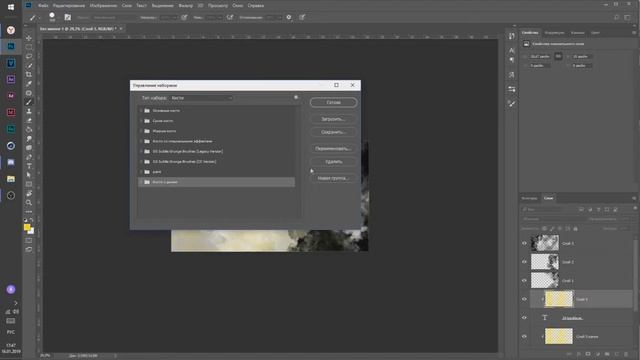640x360 pixels.
Task: Open the brush preset picker in options bar
Action: tap(52, 17)
